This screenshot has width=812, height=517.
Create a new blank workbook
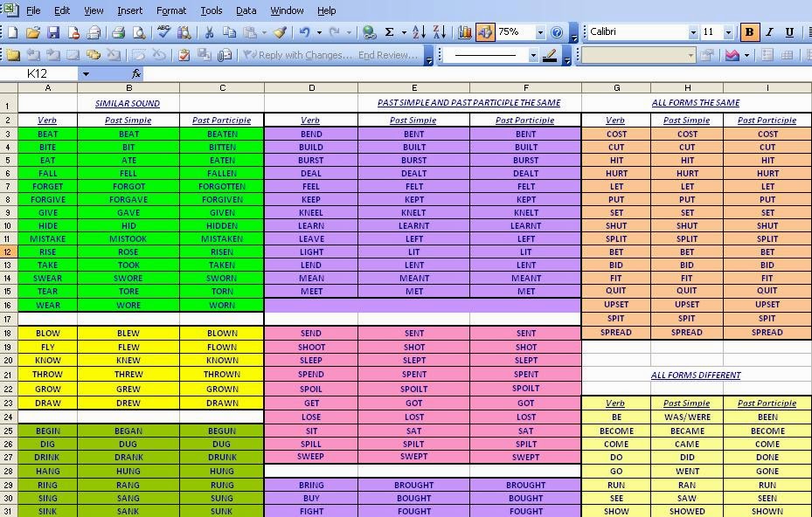click(x=12, y=32)
